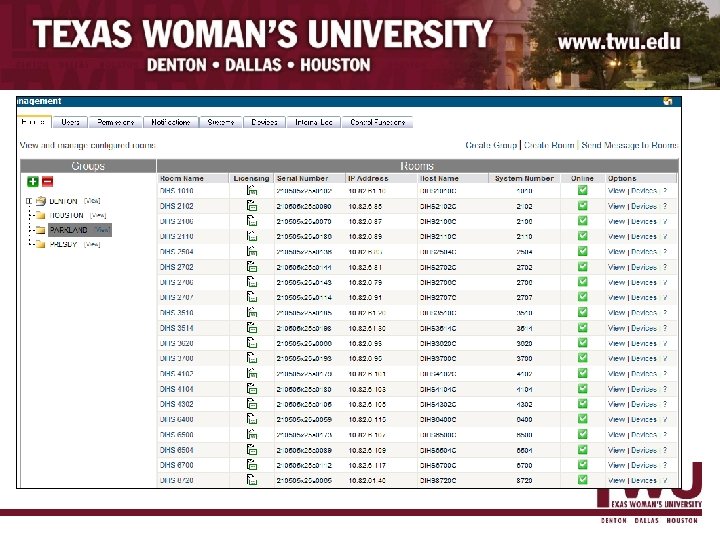Select the DENTON group in tree

[63, 201]
